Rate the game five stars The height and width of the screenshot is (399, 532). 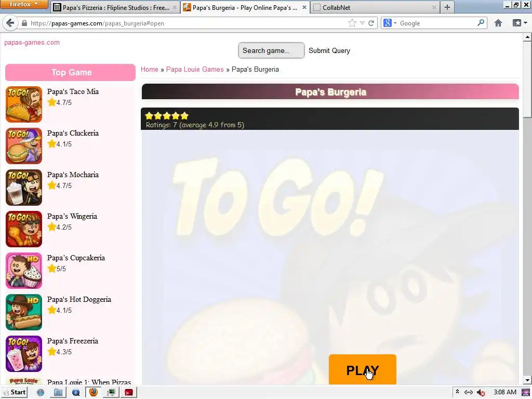pos(184,116)
